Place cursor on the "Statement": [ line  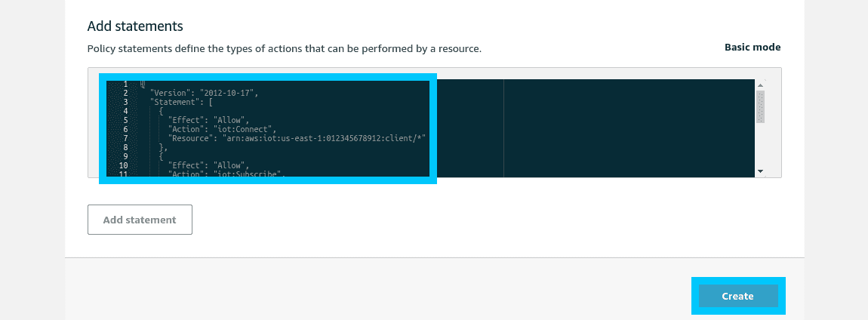[x=182, y=102]
